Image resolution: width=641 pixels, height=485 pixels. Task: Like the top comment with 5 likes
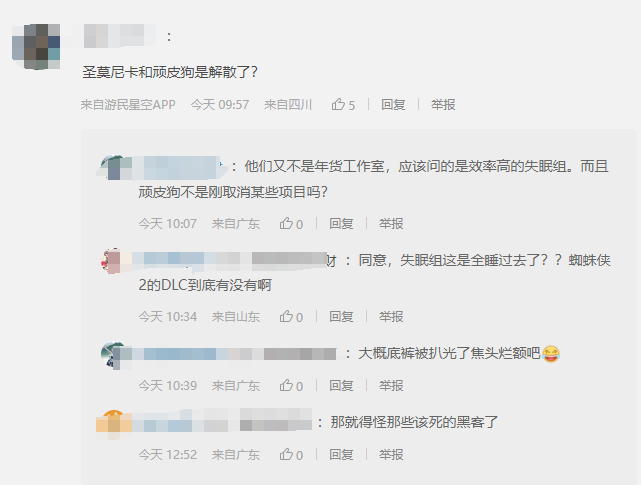(338, 104)
